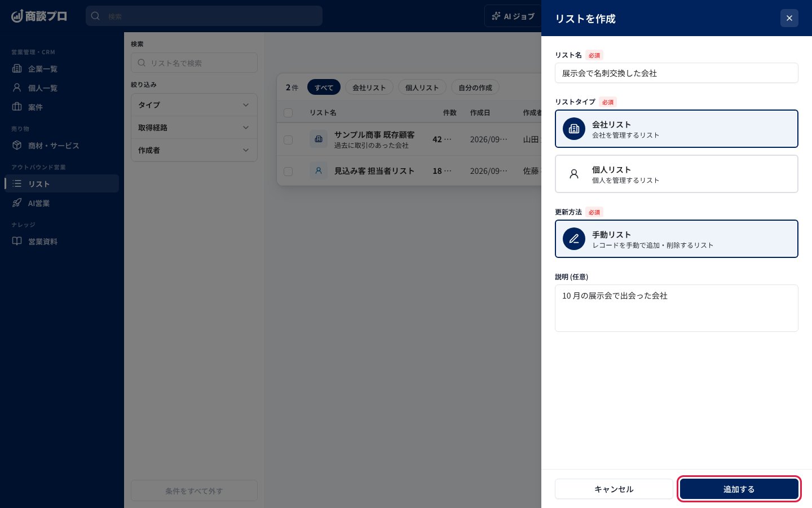This screenshot has width=812, height=508.
Task: Expand the 作成者 filter
Action: [x=194, y=150]
